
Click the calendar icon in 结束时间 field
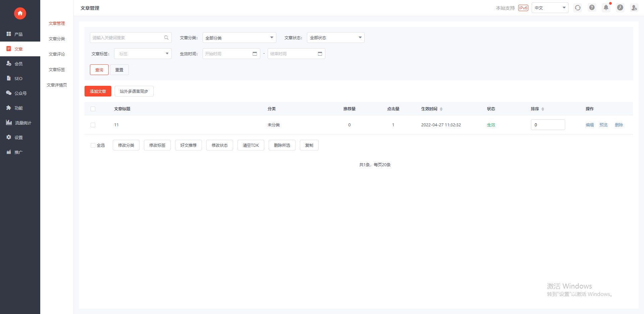click(320, 54)
